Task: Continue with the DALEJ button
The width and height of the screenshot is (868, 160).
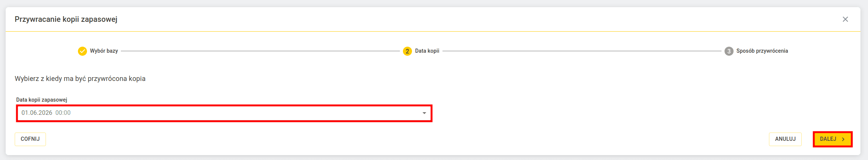Action: tap(832, 139)
